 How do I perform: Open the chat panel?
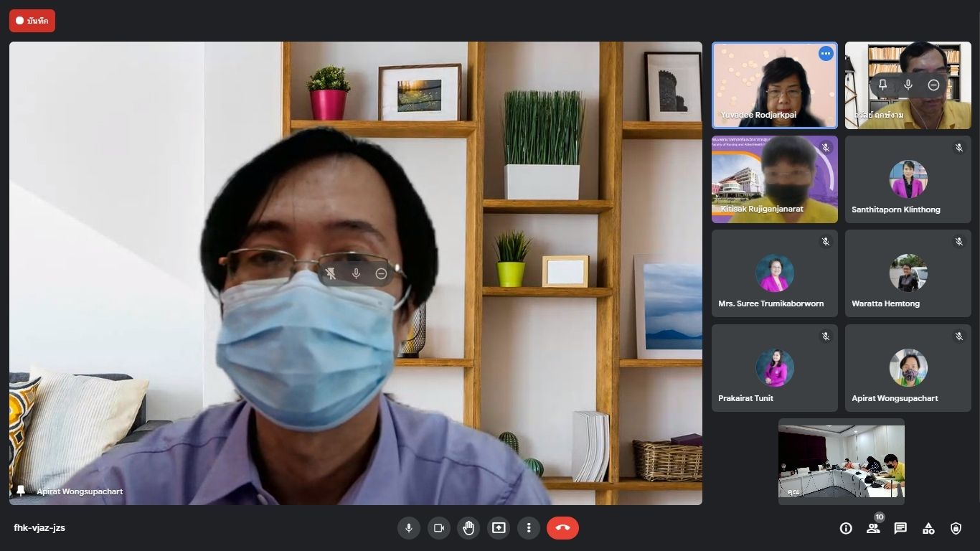(900, 529)
